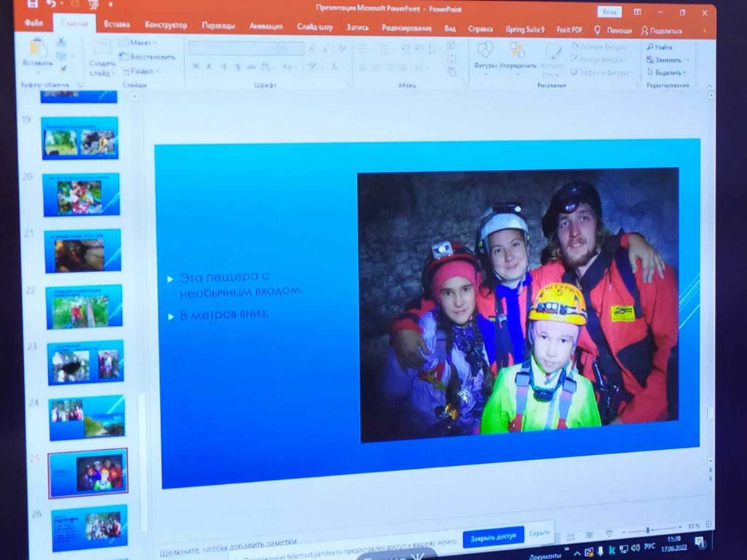Click the Paste (Вставить) clipboard icon

(x=36, y=50)
